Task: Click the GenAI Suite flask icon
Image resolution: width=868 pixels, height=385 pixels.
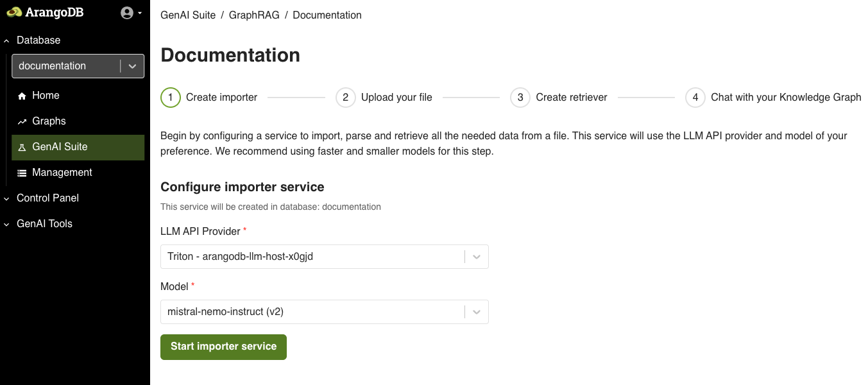Action: tap(22, 147)
